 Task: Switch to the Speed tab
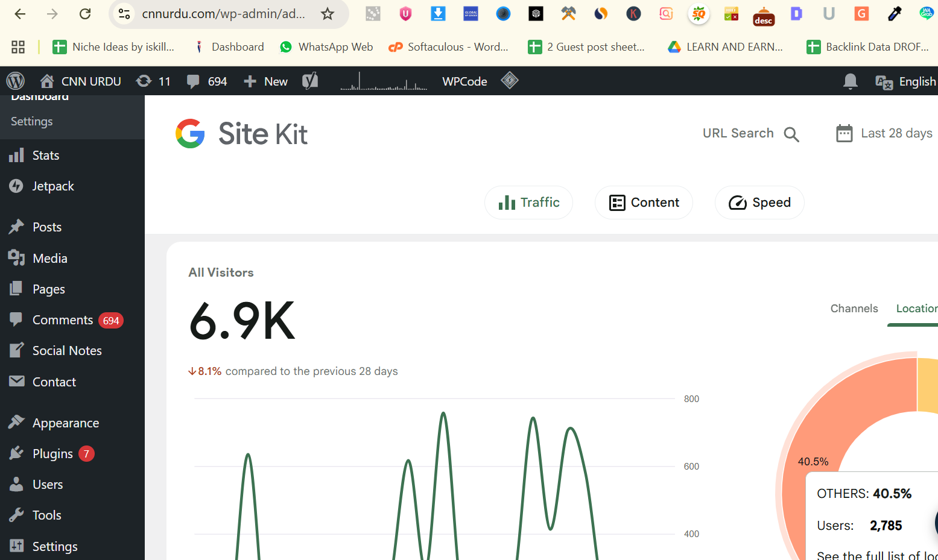click(759, 203)
